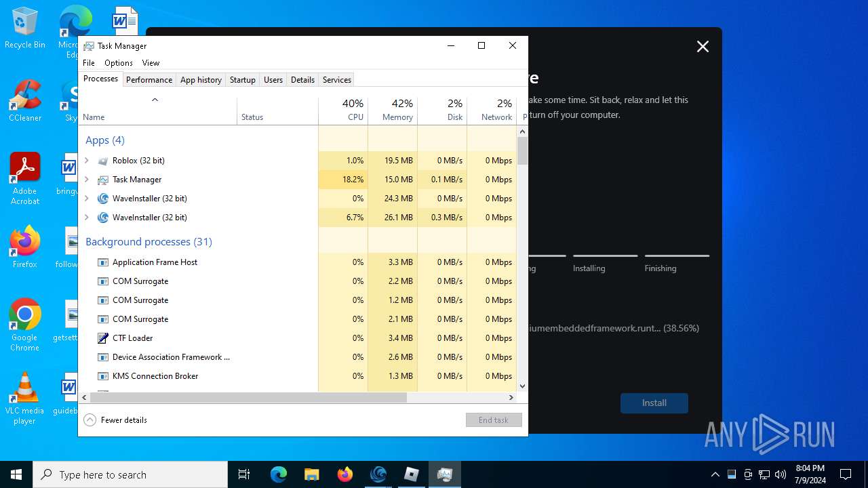The image size is (868, 488).
Task: Sort by the Status column header
Action: [x=277, y=110]
